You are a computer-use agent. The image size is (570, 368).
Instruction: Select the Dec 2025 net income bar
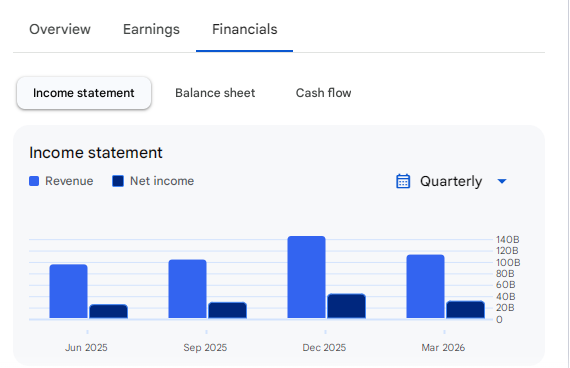pyautogui.click(x=346, y=306)
